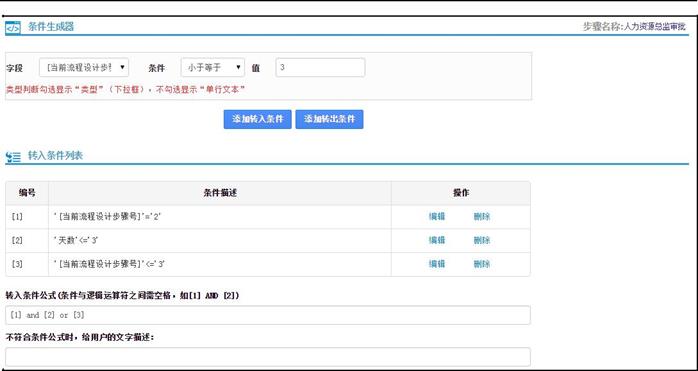
Task: Click the 条件生成器 heading text
Action: coord(51,27)
